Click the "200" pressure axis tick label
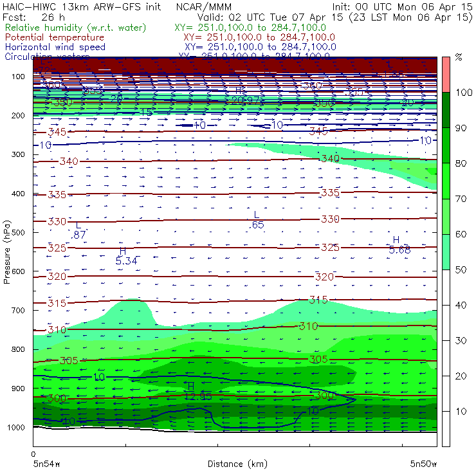476x476 pixels. click(x=18, y=116)
